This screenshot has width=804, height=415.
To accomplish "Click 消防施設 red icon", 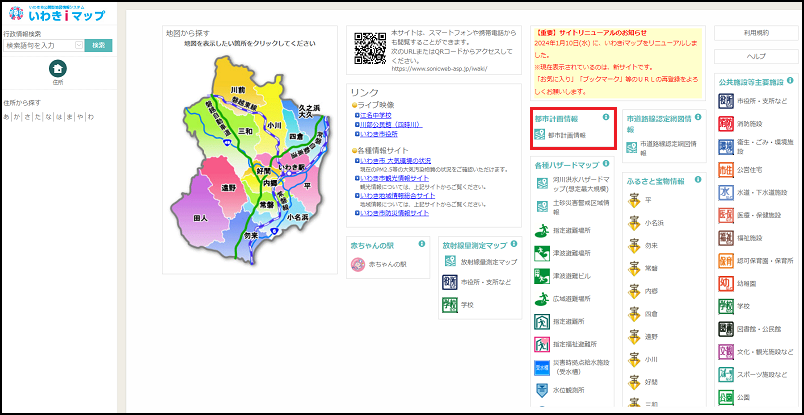I will pyautogui.click(x=726, y=124).
